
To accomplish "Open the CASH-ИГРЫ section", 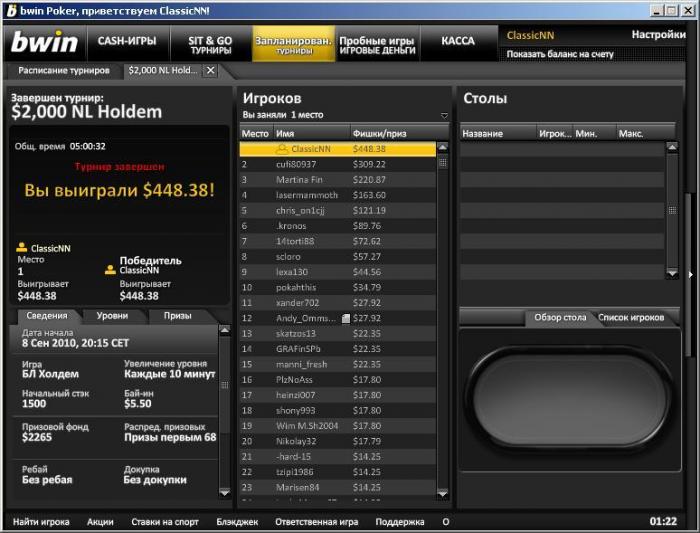I will pos(127,41).
